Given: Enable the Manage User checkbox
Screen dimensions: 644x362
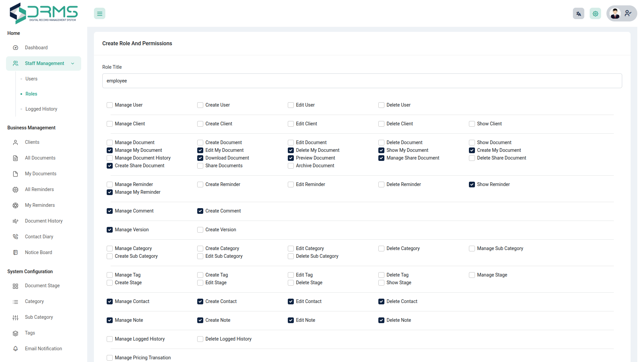Looking at the screenshot, I should [x=110, y=105].
